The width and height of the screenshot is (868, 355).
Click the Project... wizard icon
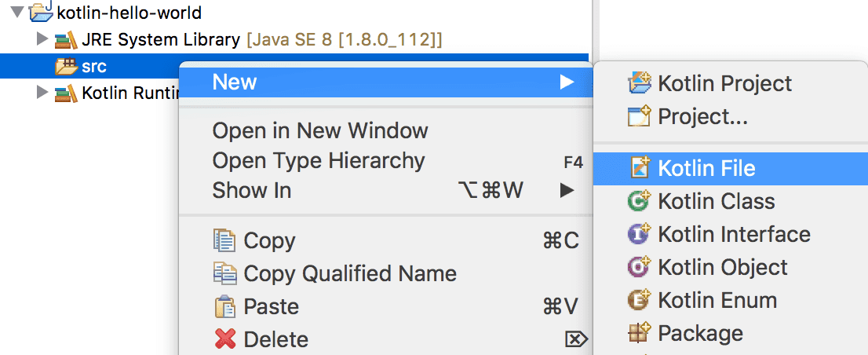tap(640, 117)
